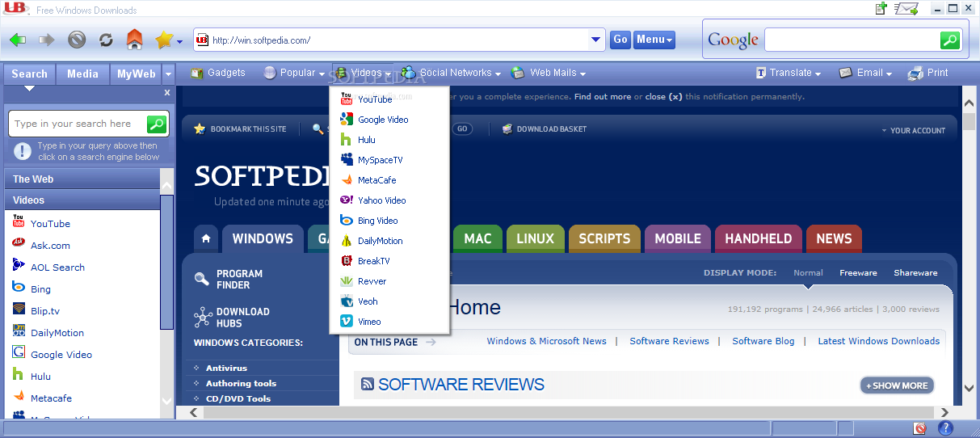Screen dimensions: 980x438
Task: Click the sidebar list scrollbar
Action: click(167, 263)
